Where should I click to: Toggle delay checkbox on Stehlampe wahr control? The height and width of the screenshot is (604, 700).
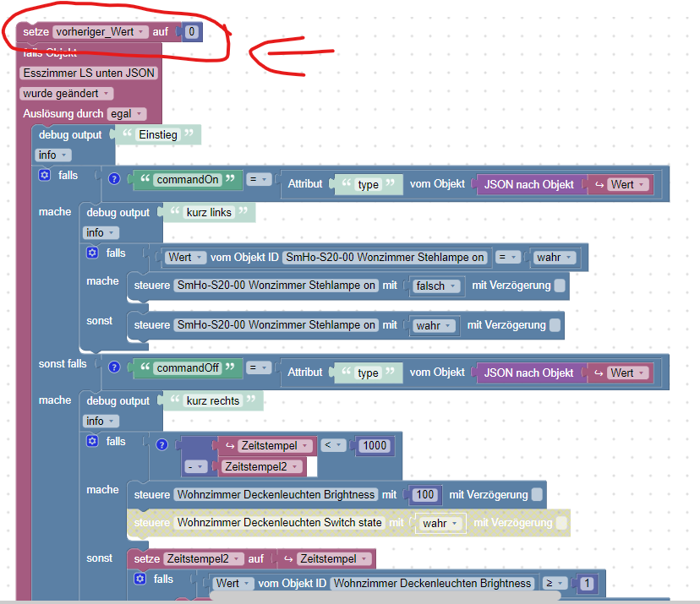[555, 325]
